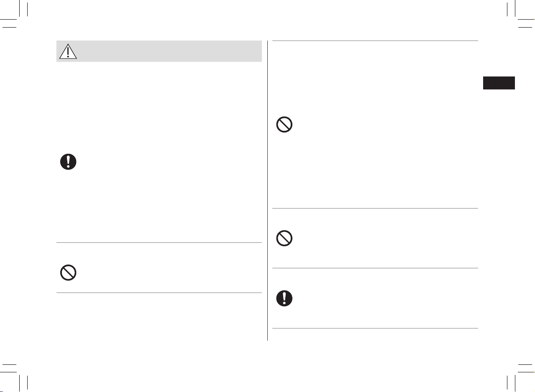Click the divider above lower right prohibition icon
Image resolution: width=535 pixels, height=392 pixels.
375,208
